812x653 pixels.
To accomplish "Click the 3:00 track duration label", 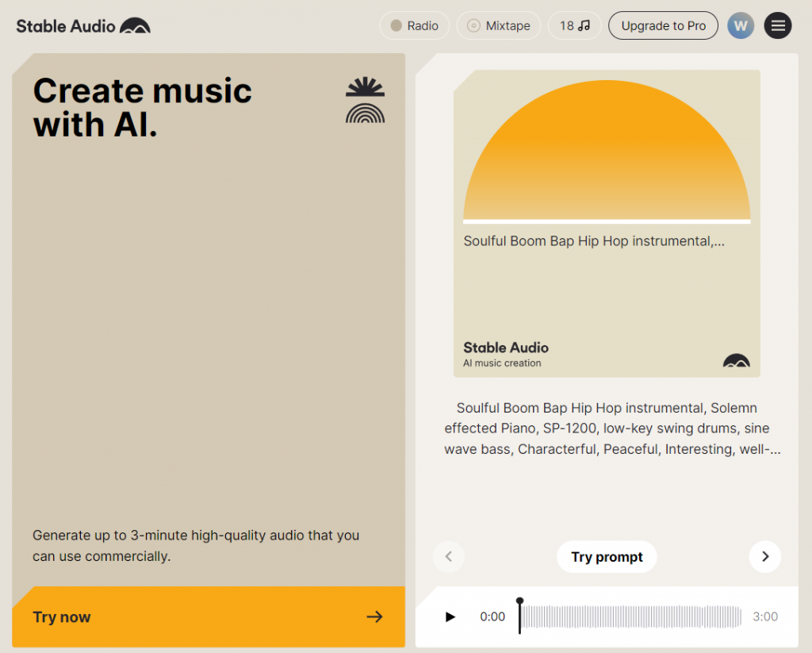I will point(765,617).
